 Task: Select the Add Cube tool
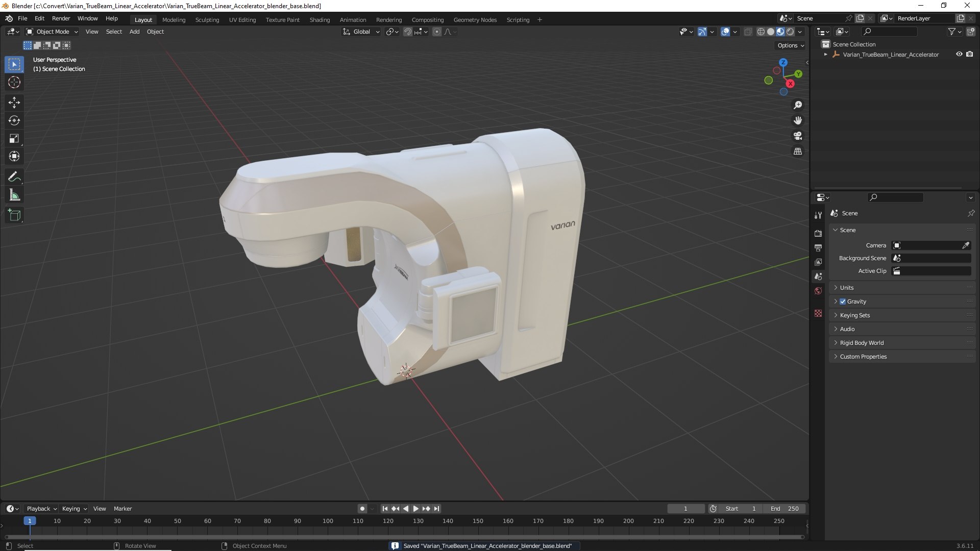coord(14,215)
